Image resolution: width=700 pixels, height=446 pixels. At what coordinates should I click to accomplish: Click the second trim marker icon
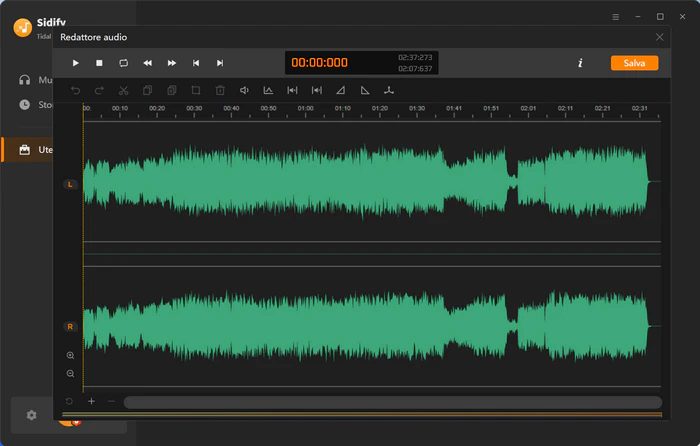[317, 91]
